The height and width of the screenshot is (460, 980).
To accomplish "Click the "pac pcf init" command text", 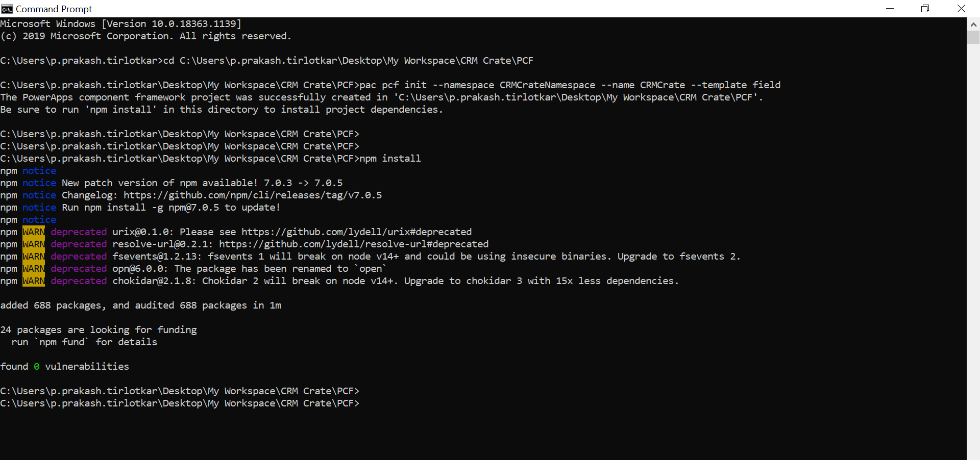I will coord(393,85).
